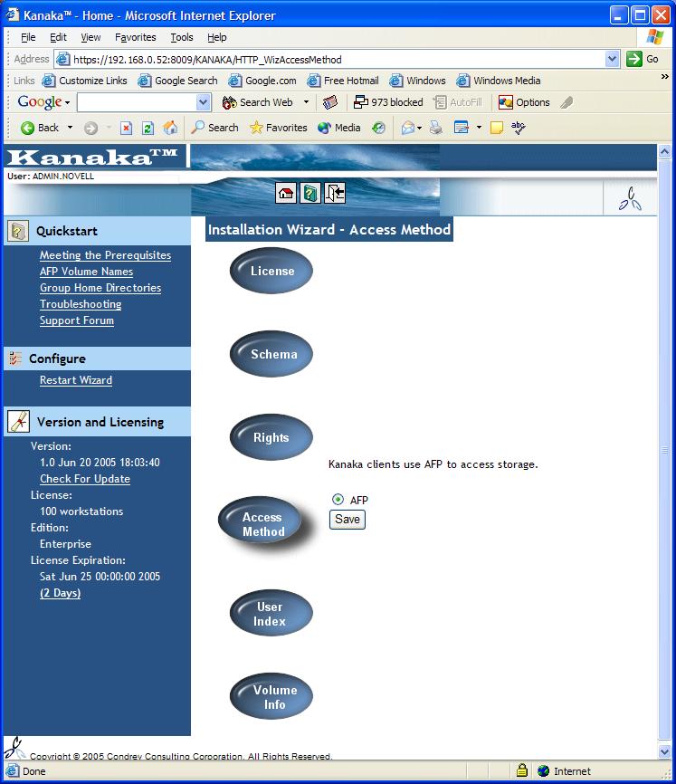Open the Help menu
Screen dimensions: 676x784
(x=217, y=37)
